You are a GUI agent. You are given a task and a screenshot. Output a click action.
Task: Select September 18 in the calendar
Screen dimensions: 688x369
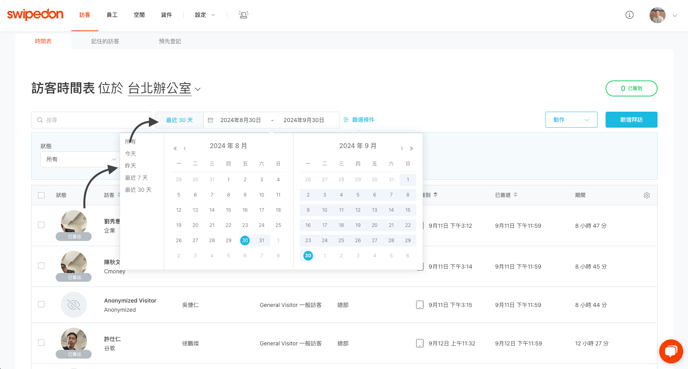pyautogui.click(x=341, y=225)
